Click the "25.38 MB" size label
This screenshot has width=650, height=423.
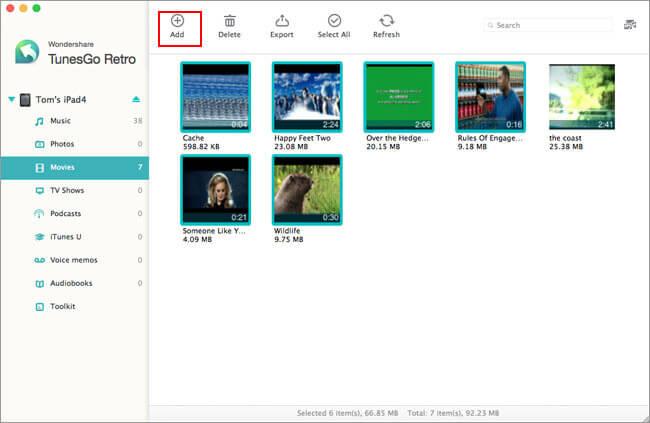566,147
